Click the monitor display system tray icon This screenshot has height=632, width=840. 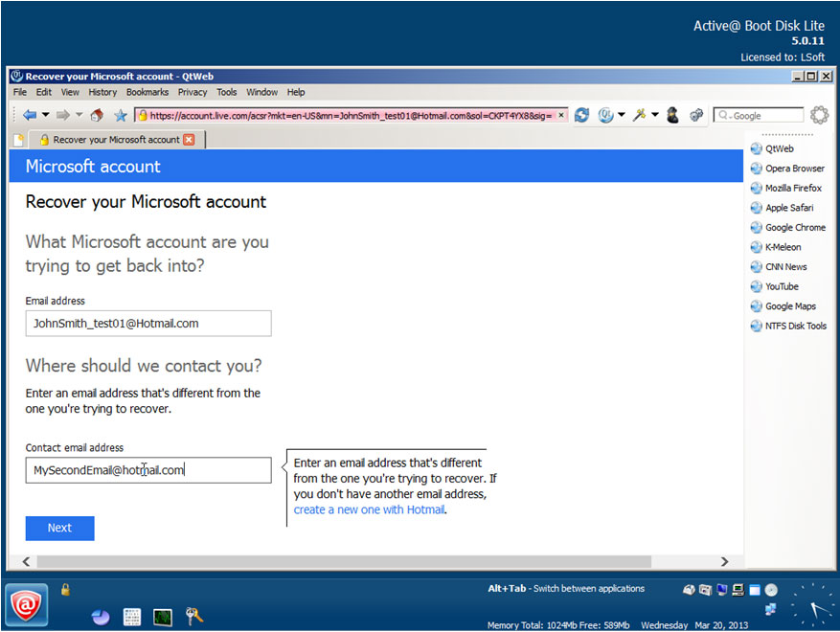[722, 590]
